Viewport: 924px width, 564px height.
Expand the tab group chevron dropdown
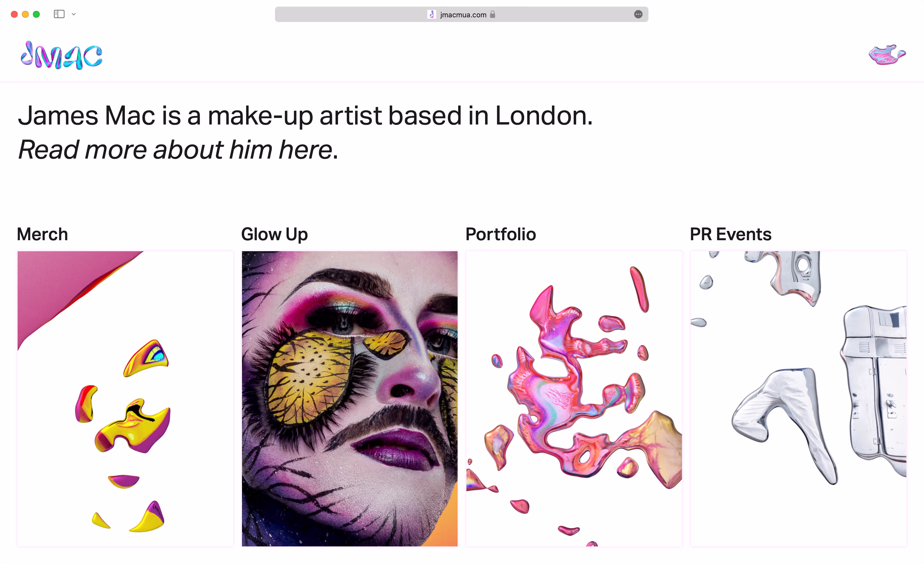(74, 14)
